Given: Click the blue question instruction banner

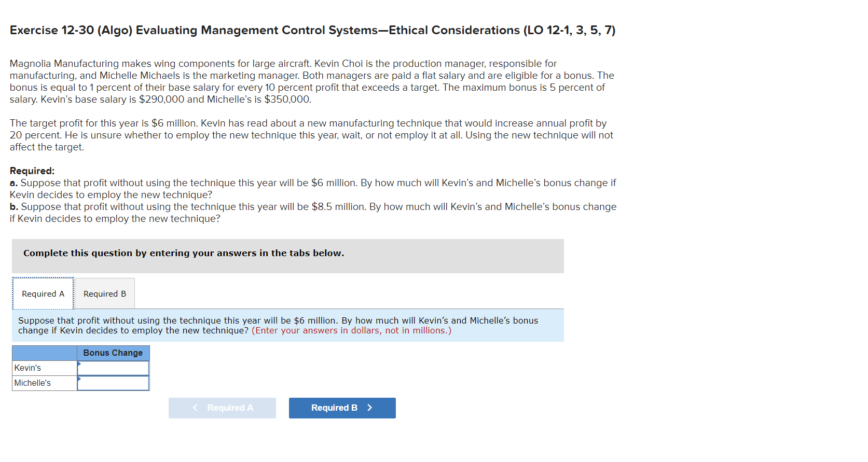Looking at the screenshot, I should tap(287, 325).
